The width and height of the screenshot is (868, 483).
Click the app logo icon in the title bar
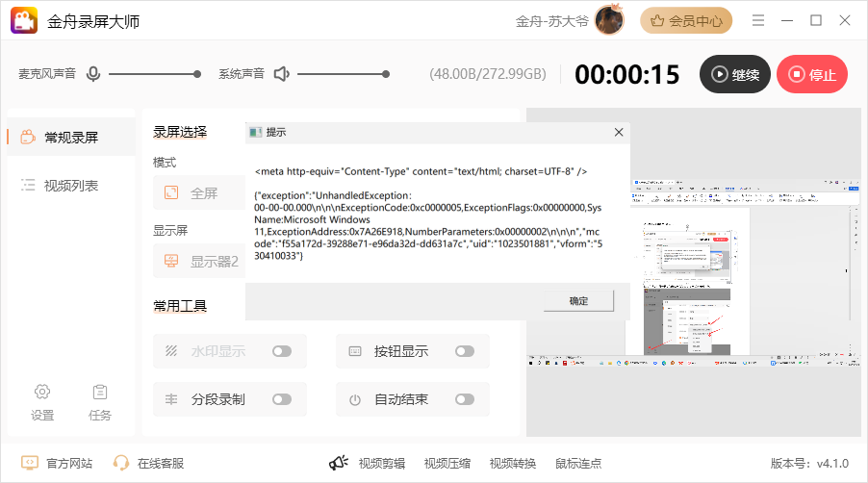(x=24, y=20)
